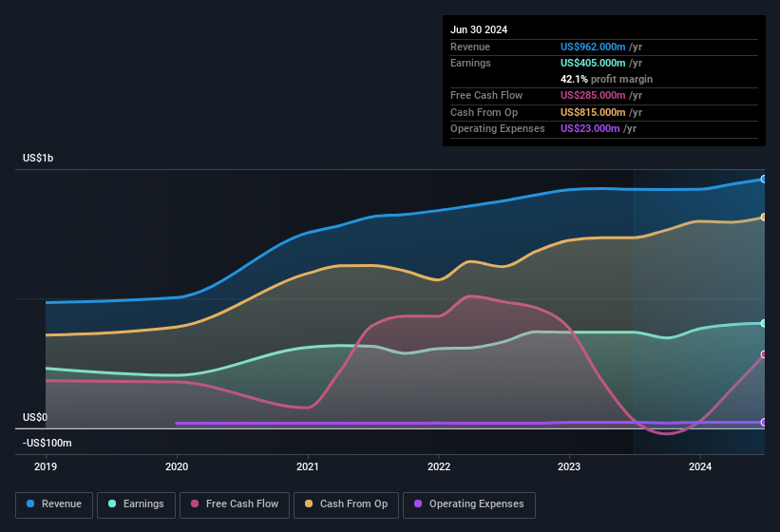Click the US$285.000m free cash flow value
Image resolution: width=780 pixels, height=532 pixels.
click(x=593, y=95)
